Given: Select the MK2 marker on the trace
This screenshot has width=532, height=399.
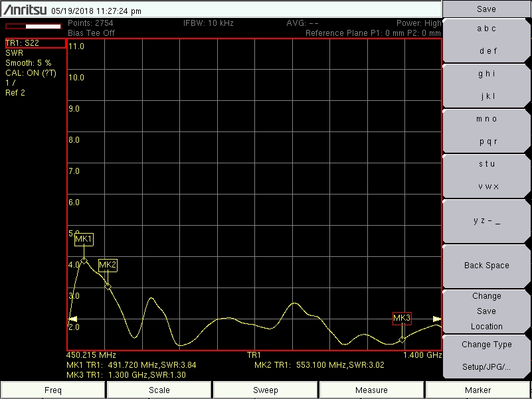Looking at the screenshot, I should click(108, 285).
